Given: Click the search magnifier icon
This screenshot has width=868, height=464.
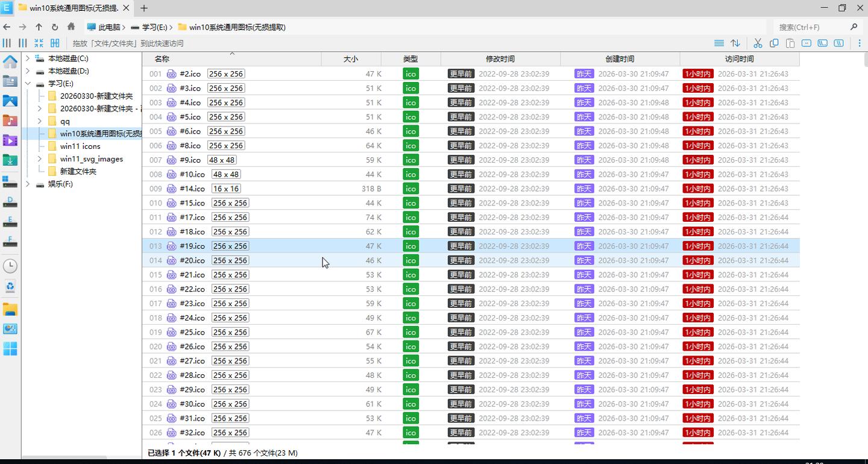Looking at the screenshot, I should tap(854, 27).
